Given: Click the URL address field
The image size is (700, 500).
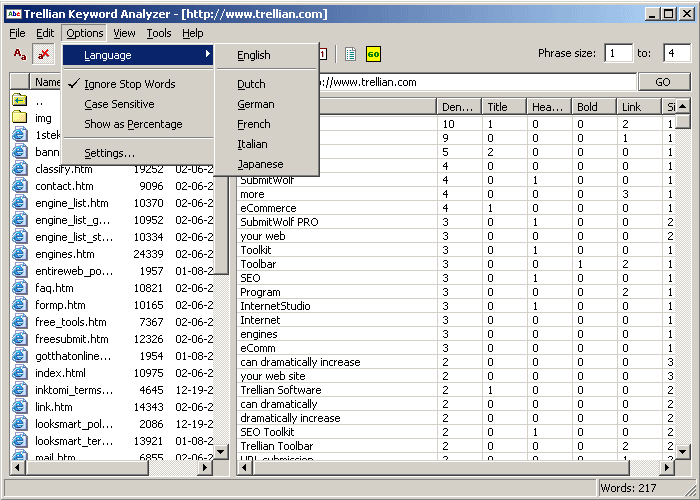Looking at the screenshot, I should pos(477,82).
